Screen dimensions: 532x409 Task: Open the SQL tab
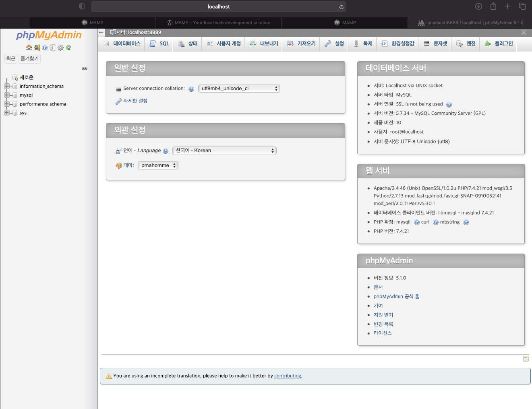coord(159,43)
